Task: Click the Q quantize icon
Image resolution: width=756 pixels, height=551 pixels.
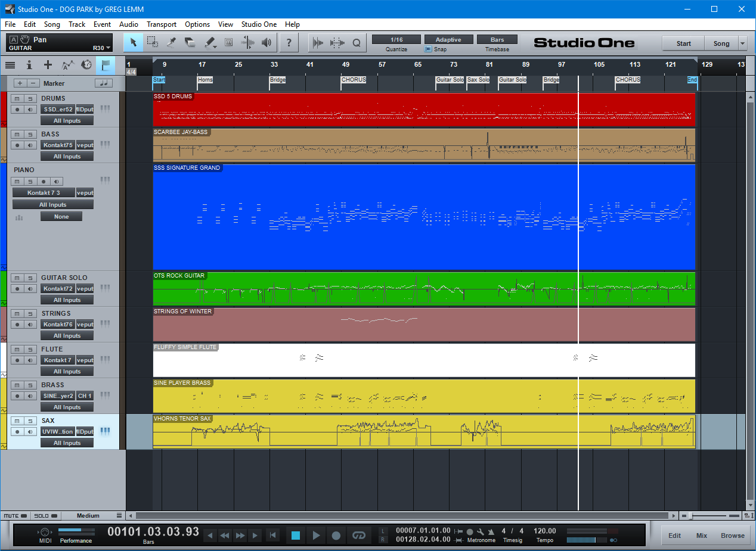Action: coord(357,42)
